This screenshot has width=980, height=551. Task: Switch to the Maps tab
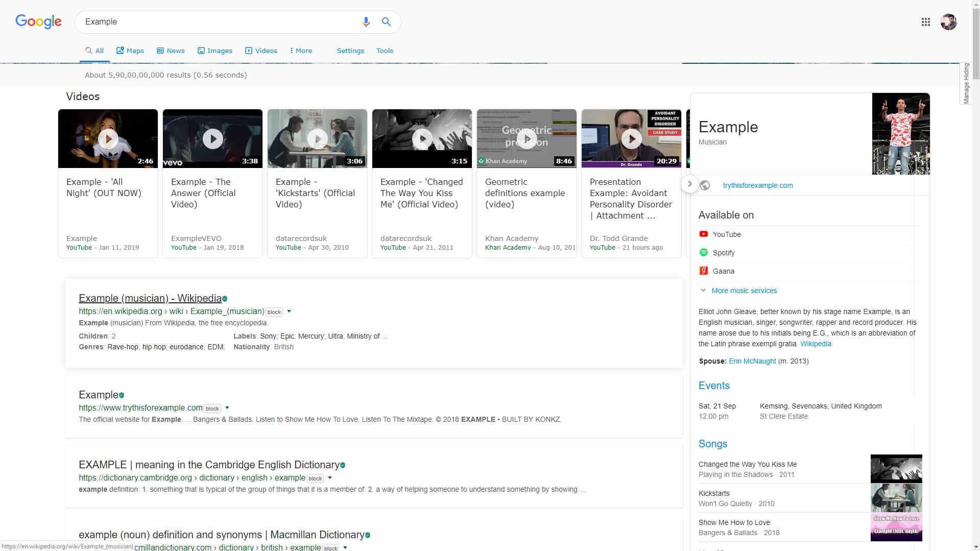(x=130, y=51)
